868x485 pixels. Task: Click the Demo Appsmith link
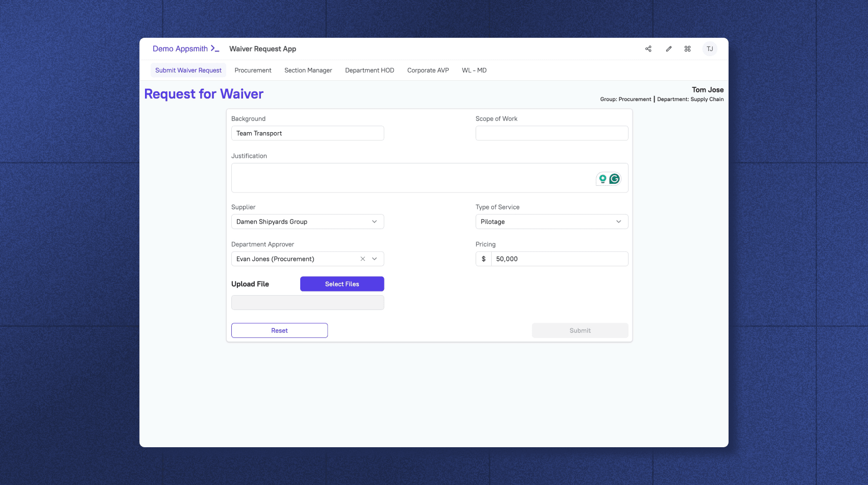[x=180, y=48]
